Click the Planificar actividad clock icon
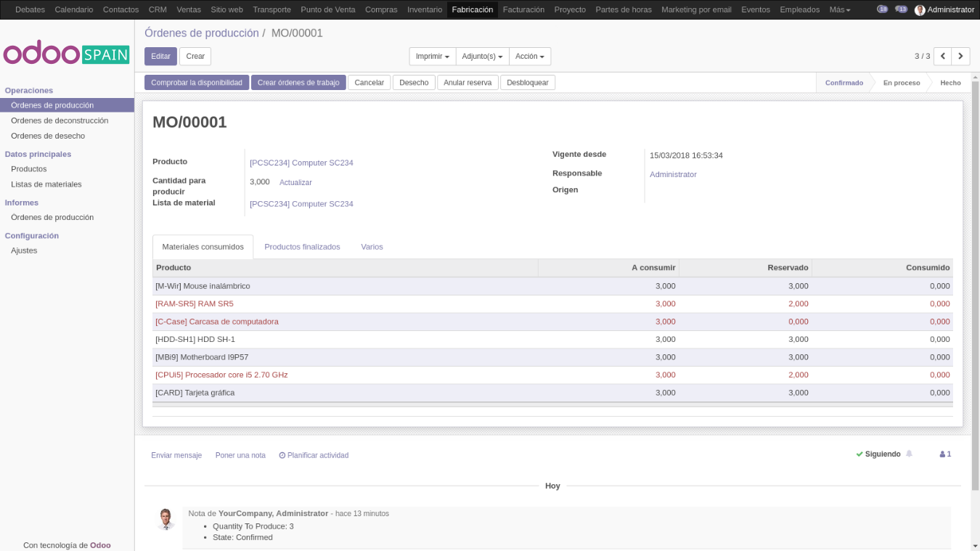 [282, 455]
